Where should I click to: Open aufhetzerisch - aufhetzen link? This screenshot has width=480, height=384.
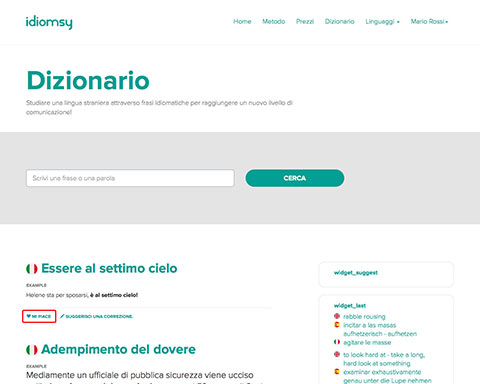coord(380,334)
